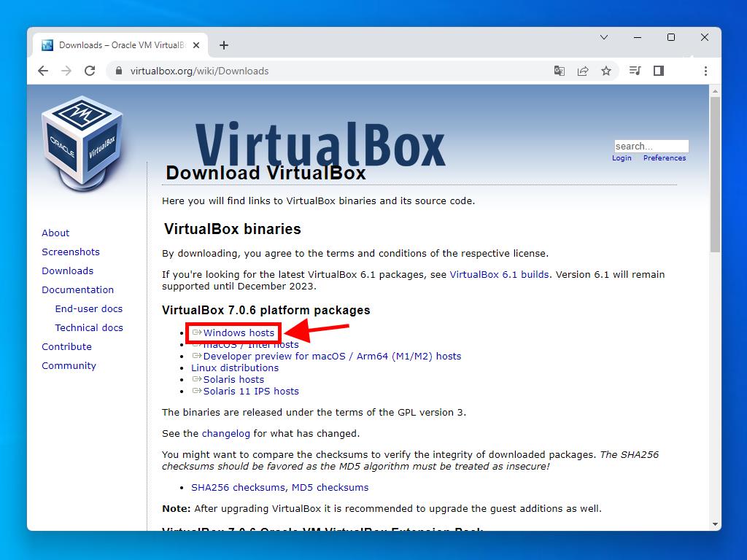
Task: Open a new tab with plus
Action: 224,45
